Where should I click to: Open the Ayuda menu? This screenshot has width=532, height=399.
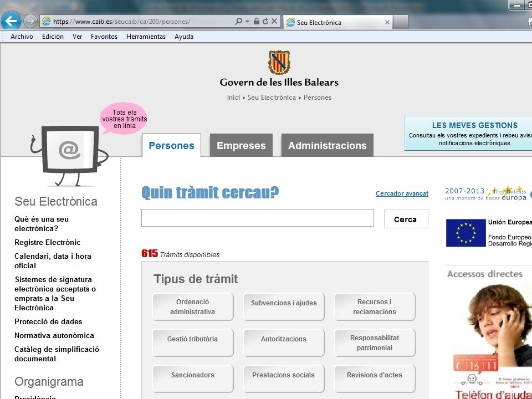(184, 37)
